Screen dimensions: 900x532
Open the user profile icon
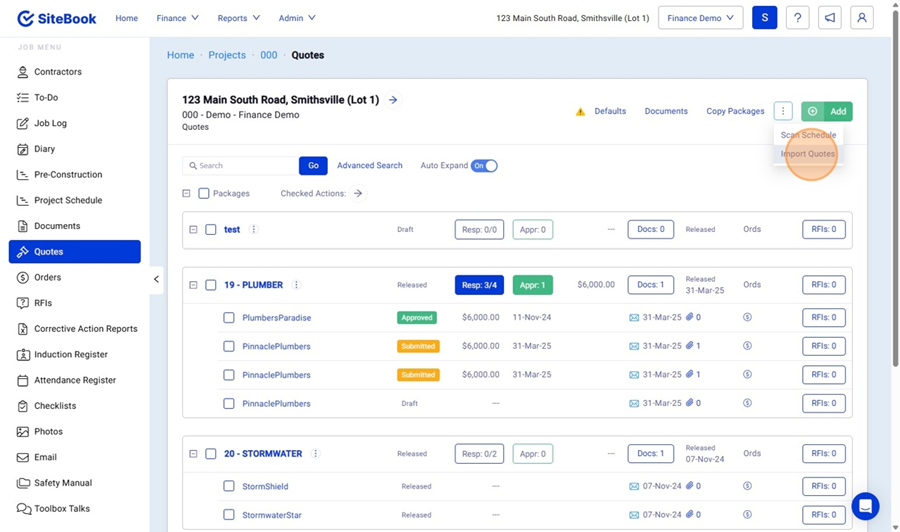861,18
